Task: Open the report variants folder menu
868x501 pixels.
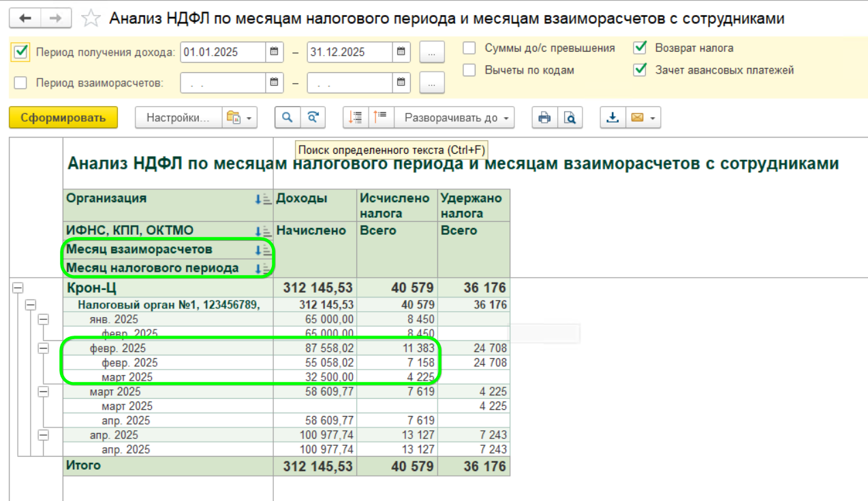Action: tap(239, 118)
